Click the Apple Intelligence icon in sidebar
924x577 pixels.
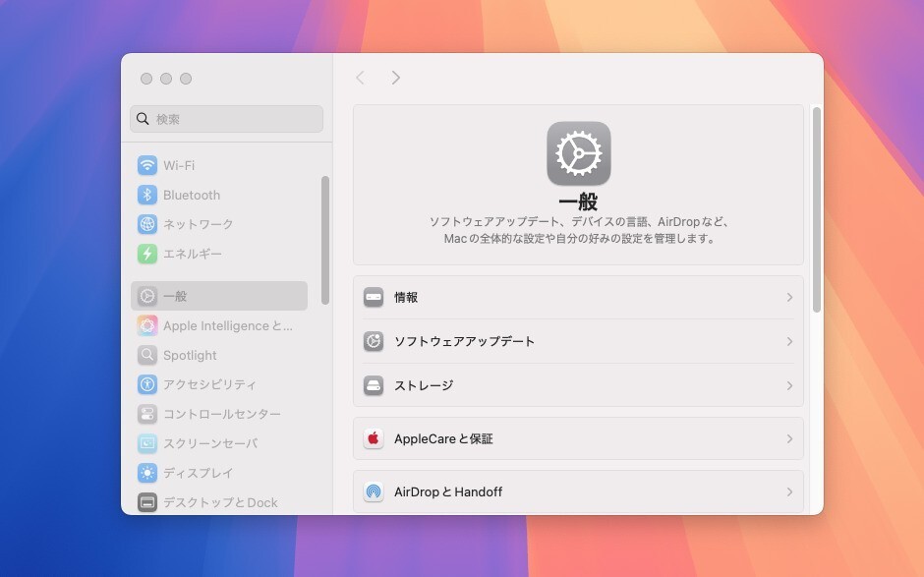(x=147, y=325)
